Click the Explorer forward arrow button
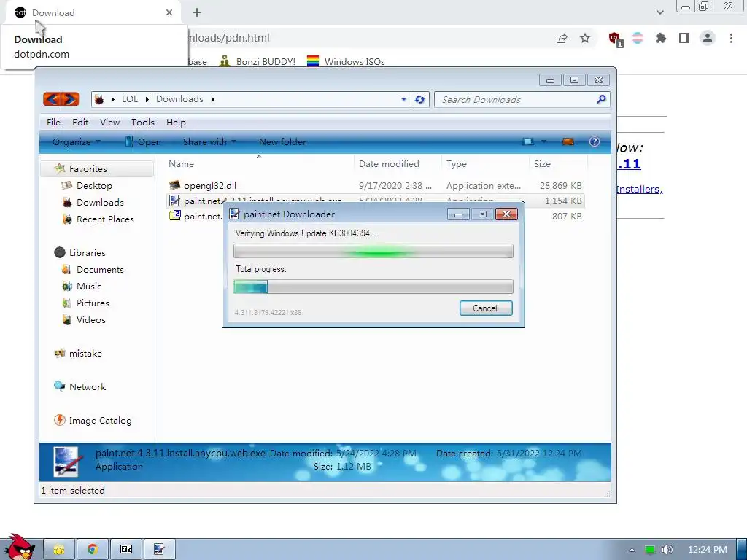 point(70,99)
